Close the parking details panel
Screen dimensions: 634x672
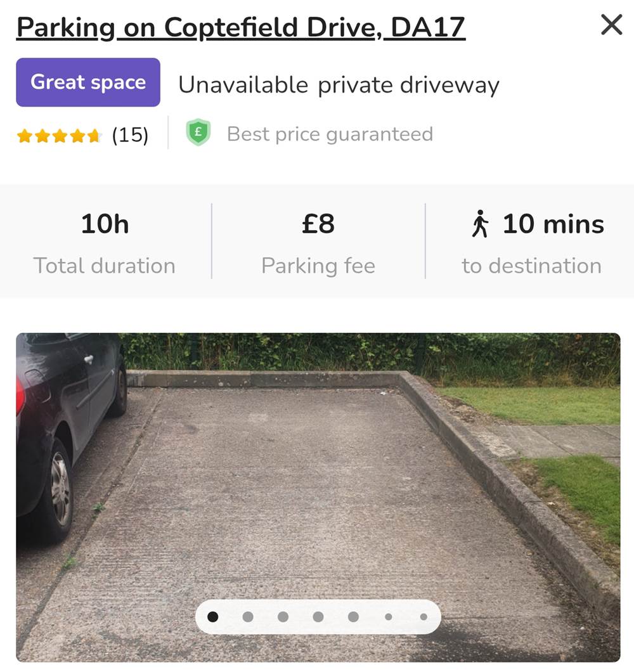pos(611,25)
